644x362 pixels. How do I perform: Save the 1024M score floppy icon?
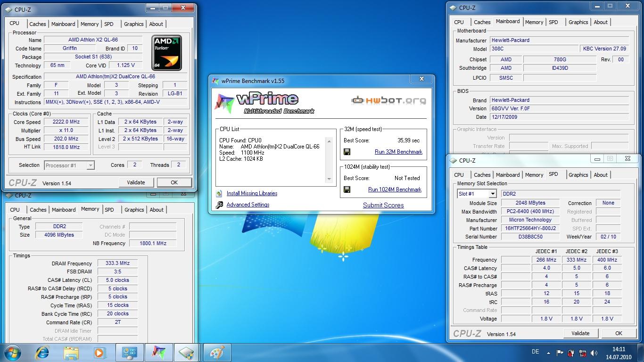pos(347,189)
